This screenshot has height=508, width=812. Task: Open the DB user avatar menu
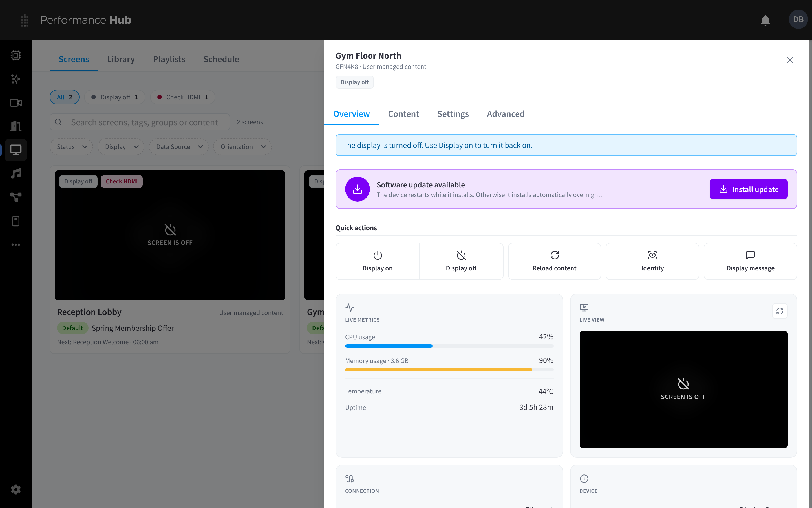(x=798, y=19)
